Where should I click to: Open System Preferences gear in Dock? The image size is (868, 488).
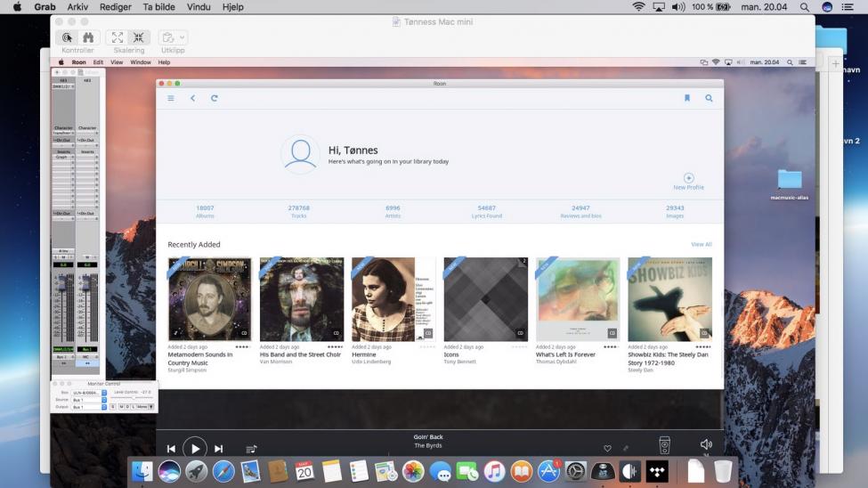[x=575, y=472]
